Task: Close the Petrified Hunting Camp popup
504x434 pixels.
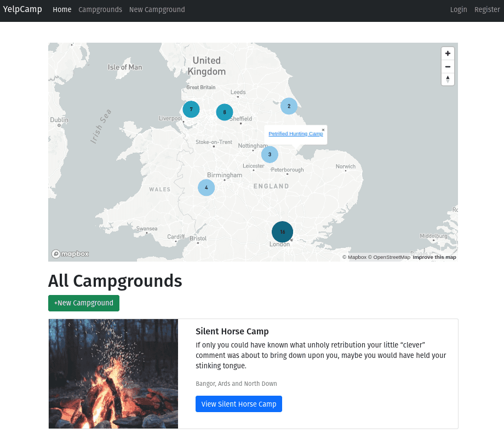Action: 323,130
